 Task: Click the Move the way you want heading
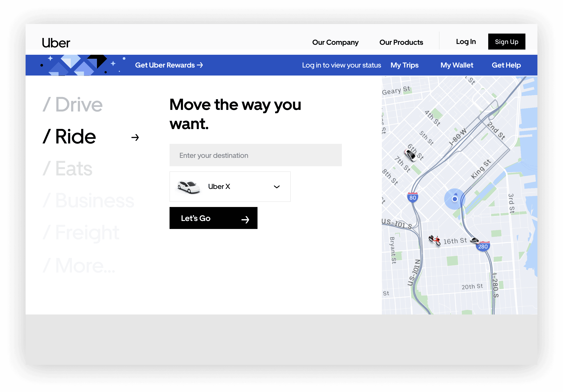click(235, 114)
